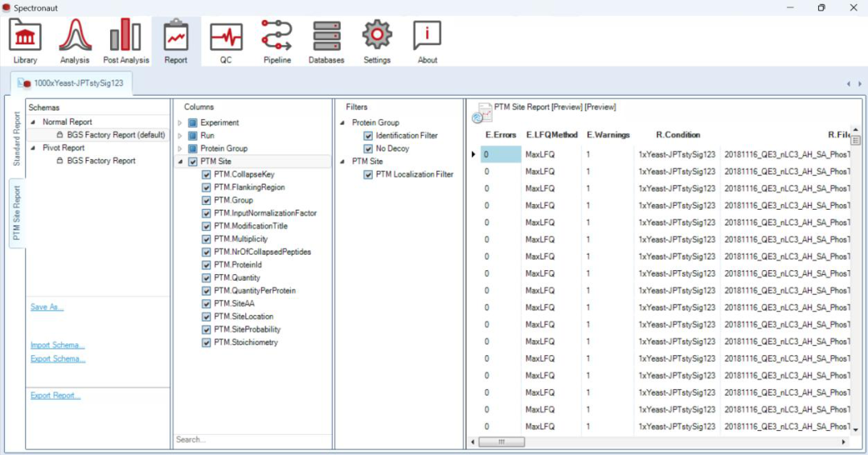Click PTM.NrOfCollapsedPeptides column label
868x455 pixels.
pyautogui.click(x=262, y=252)
